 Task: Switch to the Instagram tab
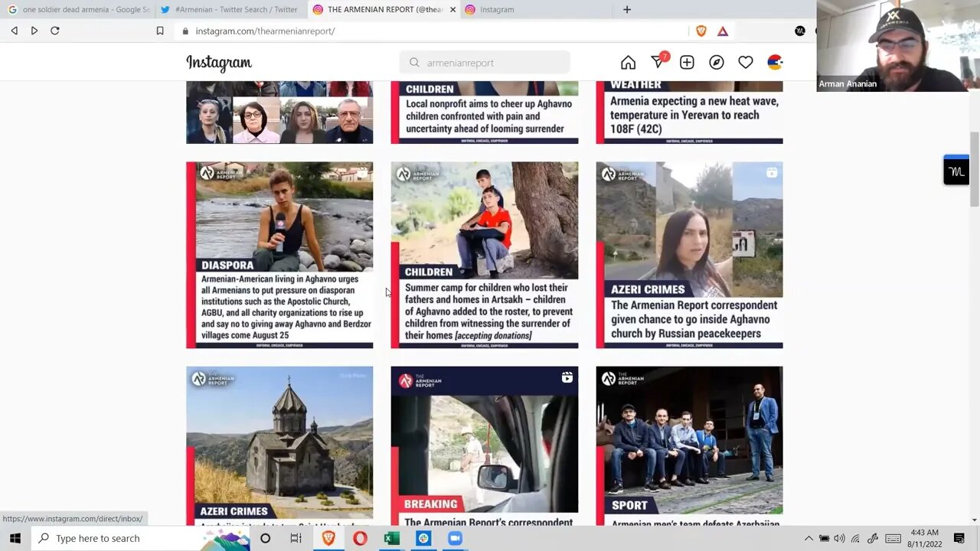coord(536,9)
